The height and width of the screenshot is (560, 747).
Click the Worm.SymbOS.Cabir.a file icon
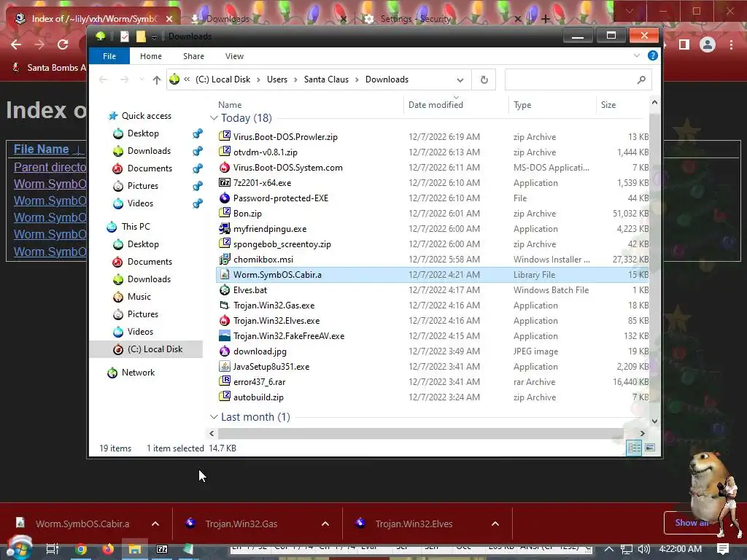(225, 274)
